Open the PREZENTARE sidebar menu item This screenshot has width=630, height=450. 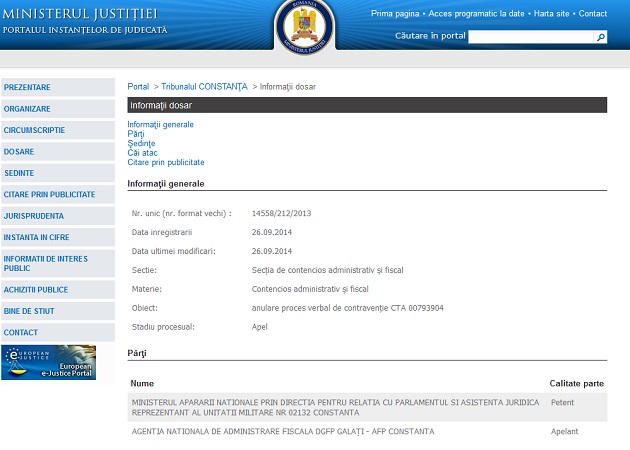(27, 87)
